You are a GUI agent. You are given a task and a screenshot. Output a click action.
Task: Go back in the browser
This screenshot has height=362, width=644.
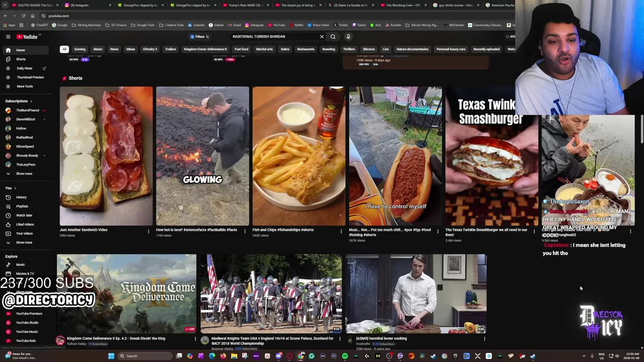(6, 16)
